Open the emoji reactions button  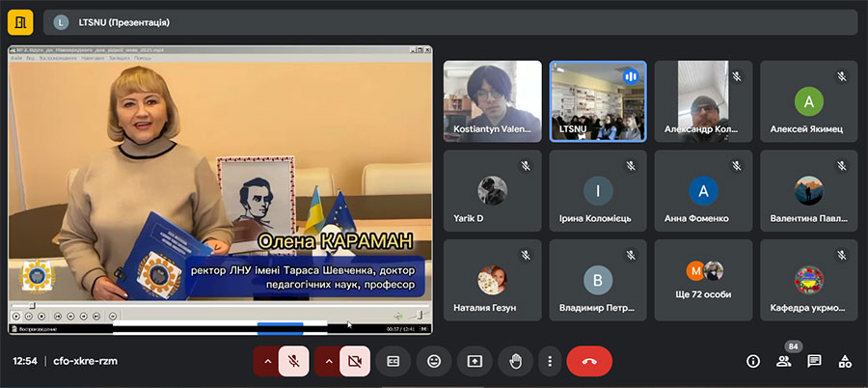(434, 361)
